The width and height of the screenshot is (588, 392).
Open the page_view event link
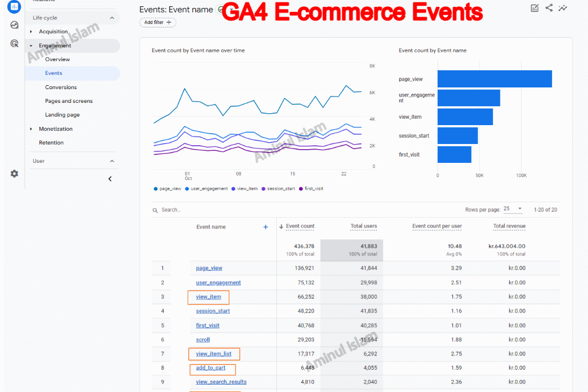pos(209,268)
